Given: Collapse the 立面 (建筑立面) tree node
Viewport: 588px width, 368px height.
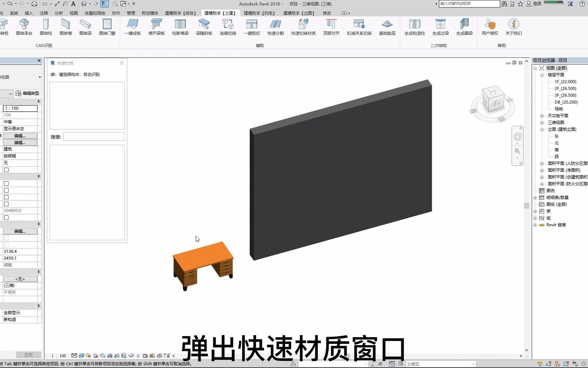Looking at the screenshot, I should click(542, 129).
